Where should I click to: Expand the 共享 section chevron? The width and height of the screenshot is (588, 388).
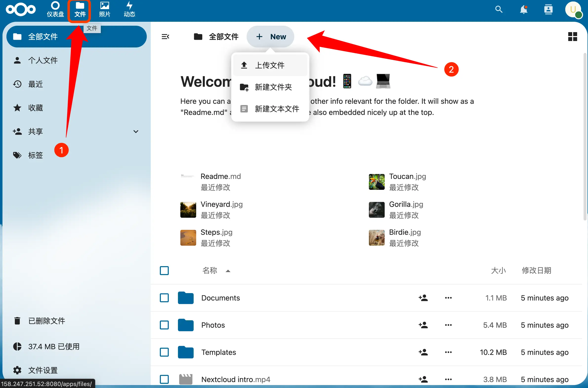tap(136, 131)
